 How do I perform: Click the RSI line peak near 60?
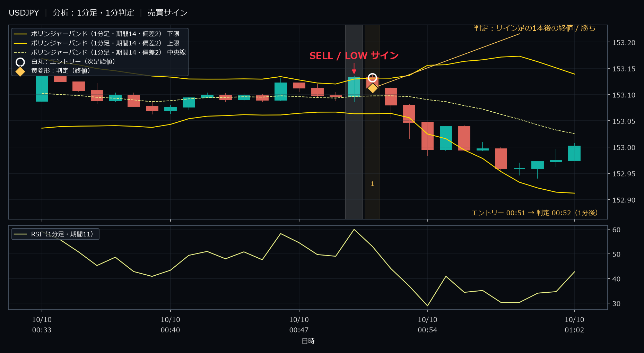click(354, 230)
